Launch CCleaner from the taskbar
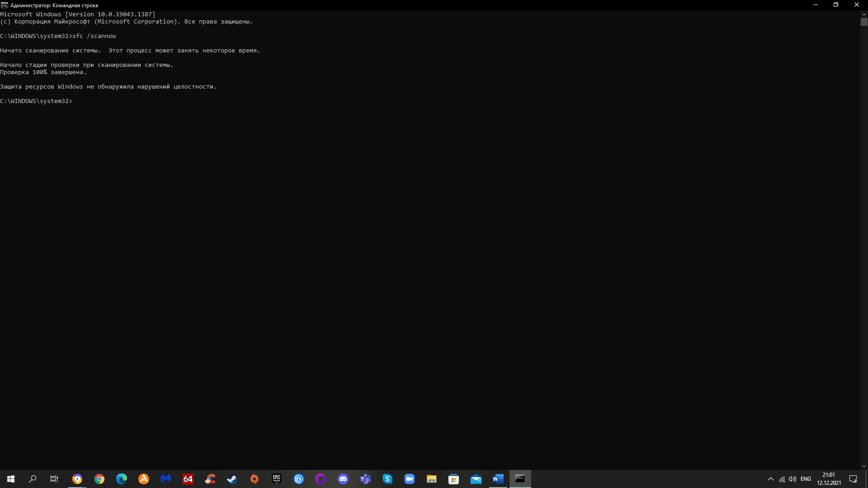Image resolution: width=868 pixels, height=488 pixels. coord(210,479)
